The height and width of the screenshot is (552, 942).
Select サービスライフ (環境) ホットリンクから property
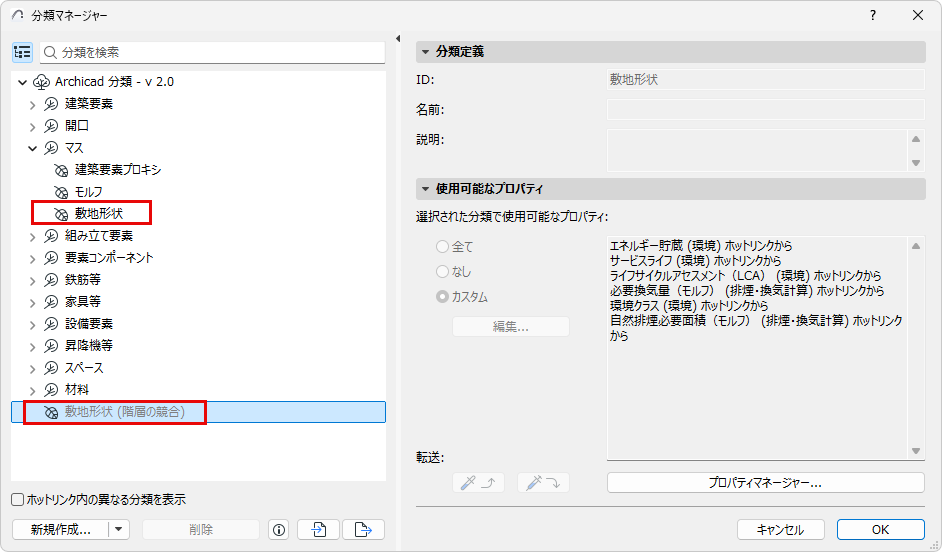pyautogui.click(x=696, y=261)
